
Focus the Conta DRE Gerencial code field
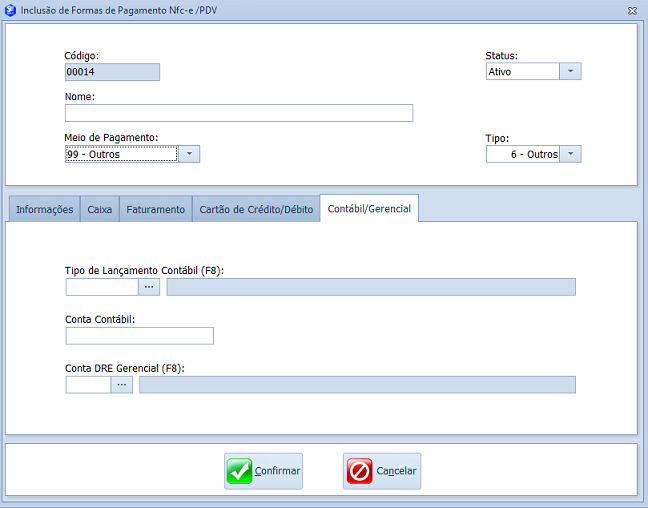click(x=88, y=384)
